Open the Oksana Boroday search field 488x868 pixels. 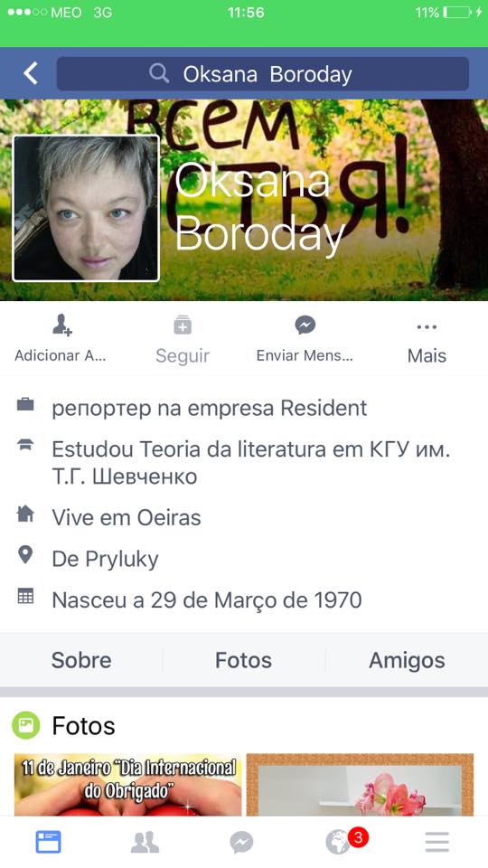coord(263,73)
